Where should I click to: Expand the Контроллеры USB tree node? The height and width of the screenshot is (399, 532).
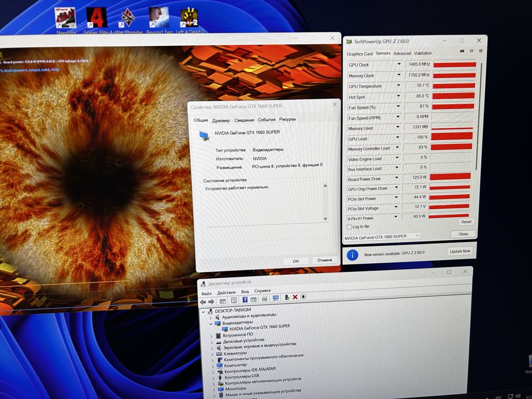pyautogui.click(x=213, y=378)
